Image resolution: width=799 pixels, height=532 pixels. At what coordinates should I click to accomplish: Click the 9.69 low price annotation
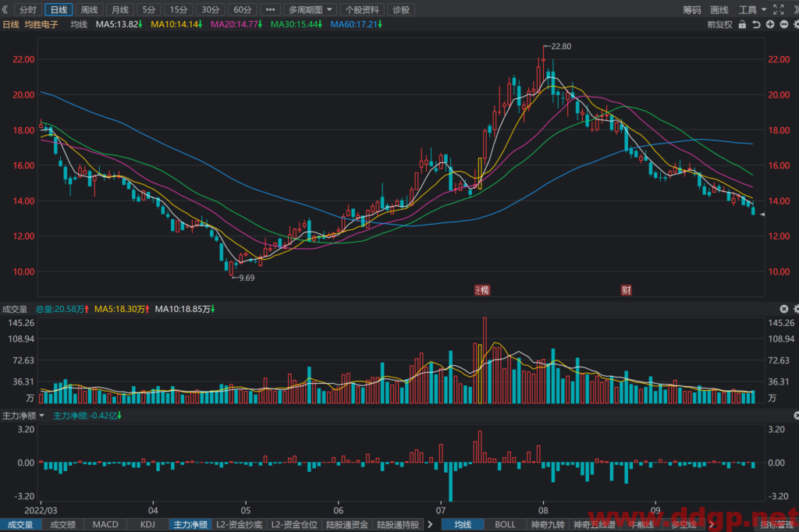coord(243,278)
